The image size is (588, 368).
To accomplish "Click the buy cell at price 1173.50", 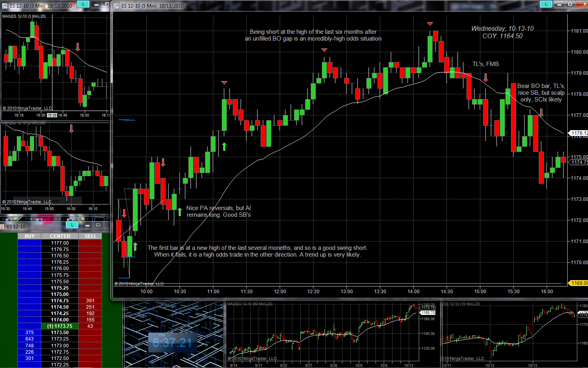I will (29, 333).
